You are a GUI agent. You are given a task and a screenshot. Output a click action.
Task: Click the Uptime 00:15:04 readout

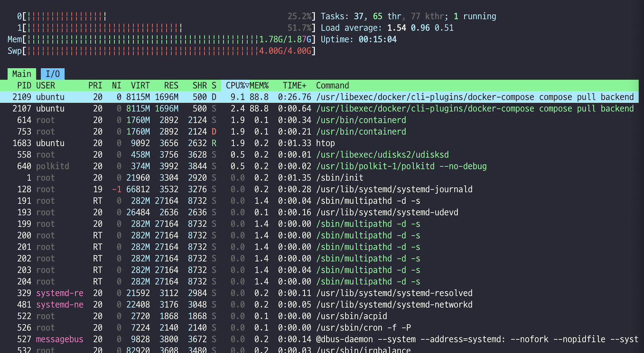tap(359, 39)
